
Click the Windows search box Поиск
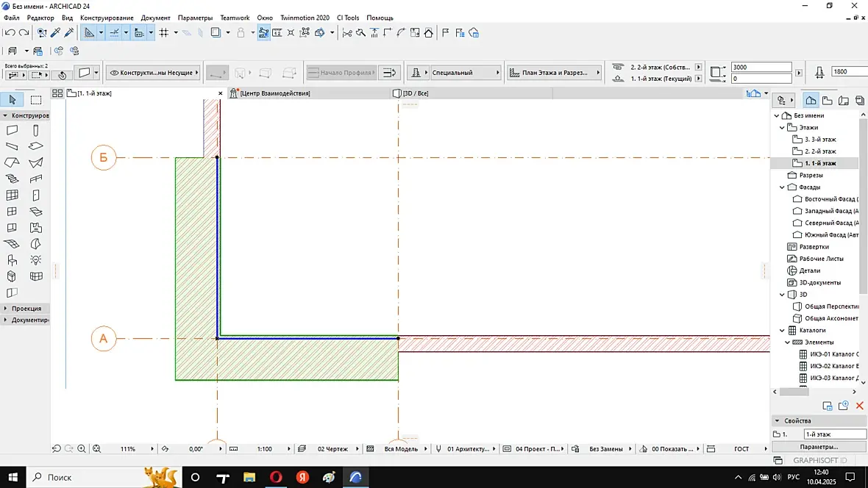coord(81,477)
